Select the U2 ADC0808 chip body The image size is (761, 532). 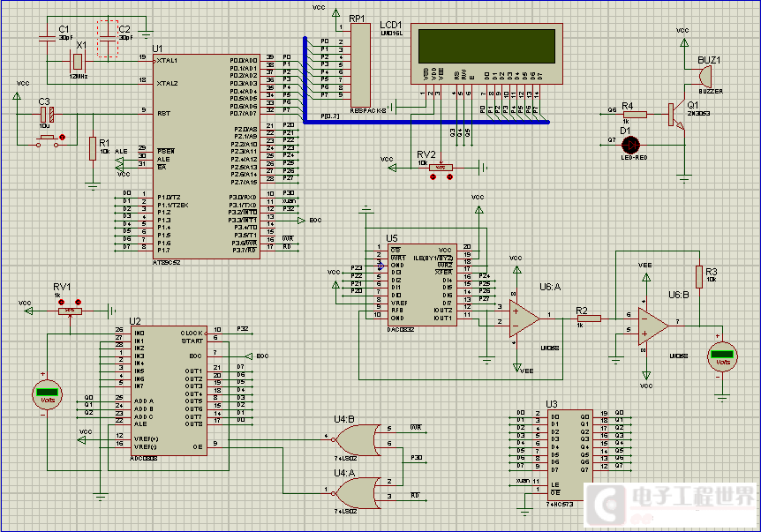(x=168, y=391)
